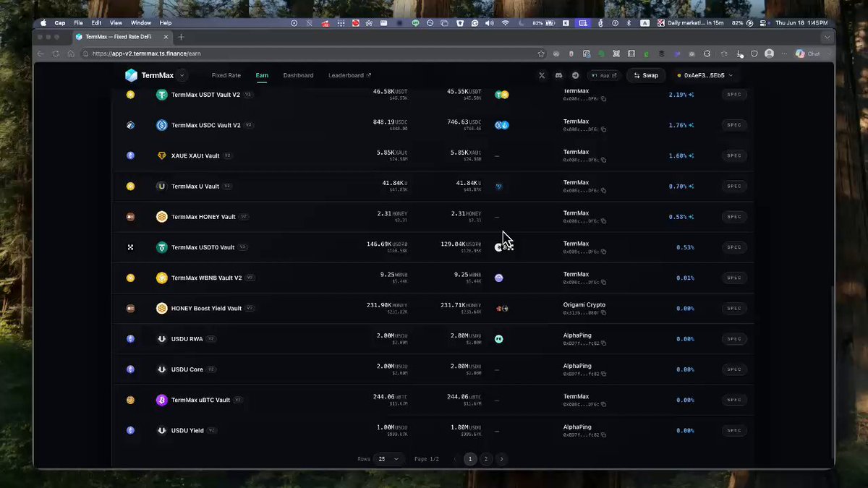Open SPEC for TermMax HONEY Vault

[734, 217]
